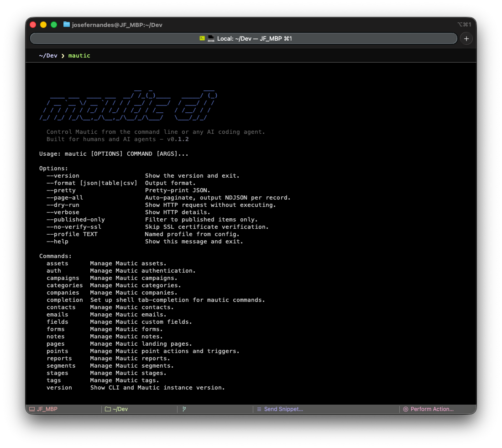502x448 pixels.
Task: Click the 'auth' command name
Action: [54, 271]
